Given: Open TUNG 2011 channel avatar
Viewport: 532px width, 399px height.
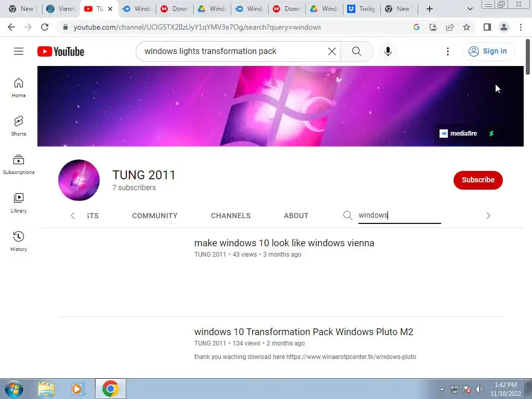Looking at the screenshot, I should click(79, 180).
